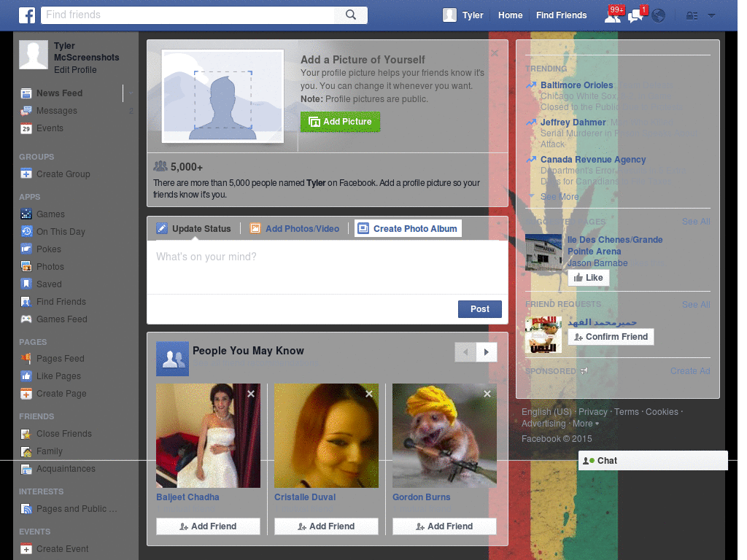Select the Create Photo Album tab
This screenshot has width=747, height=560.
point(408,228)
